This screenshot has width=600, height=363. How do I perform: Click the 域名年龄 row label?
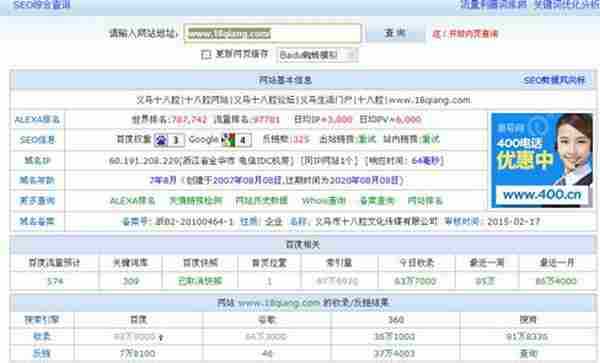pyautogui.click(x=38, y=180)
